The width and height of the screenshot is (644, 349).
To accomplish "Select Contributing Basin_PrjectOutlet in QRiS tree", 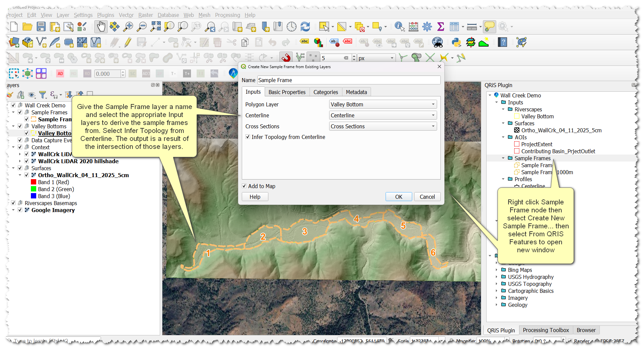I will point(558,151).
